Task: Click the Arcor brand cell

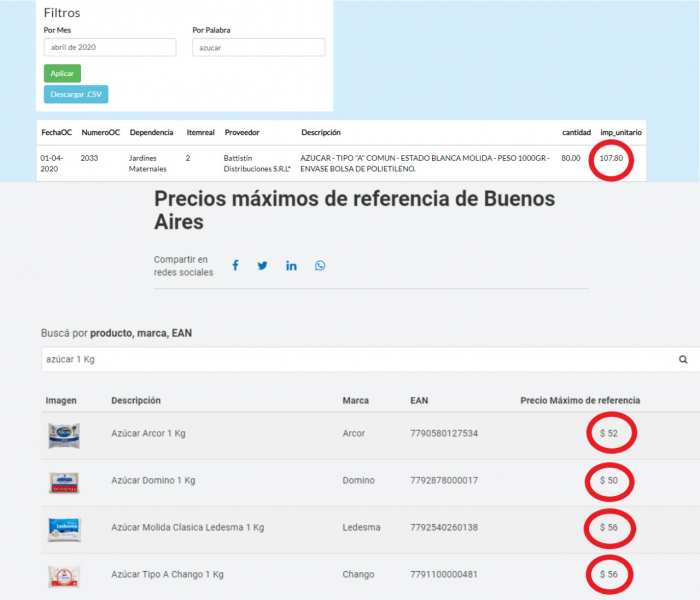Action: pyautogui.click(x=354, y=433)
